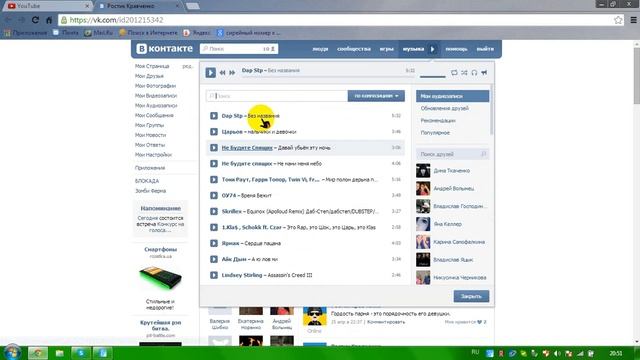Image resolution: width=640 pixels, height=360 pixels.
Task: Open the search-by-composition dropdown
Action: [376, 96]
